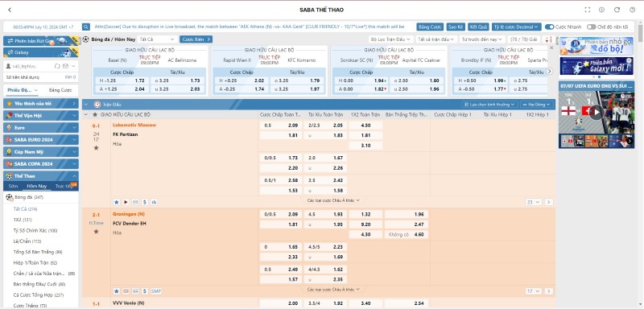Open Hai Dòng line display dropdown

pyautogui.click(x=536, y=105)
